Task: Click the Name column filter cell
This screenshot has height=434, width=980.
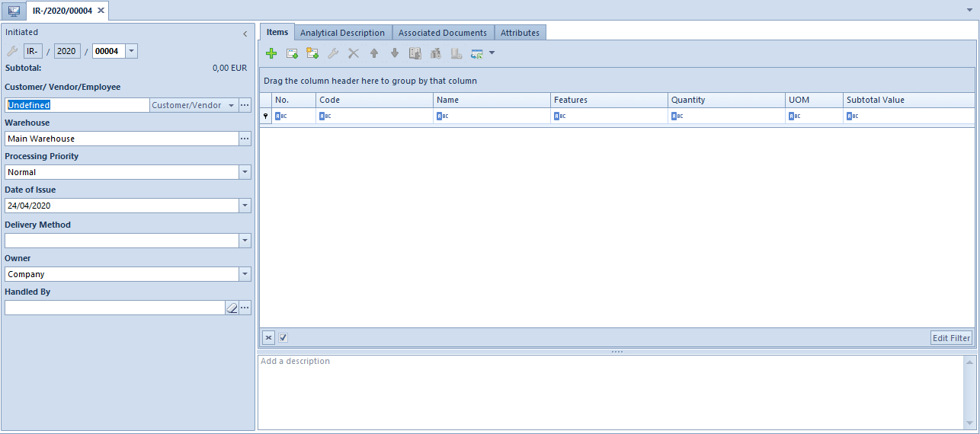Action: coord(492,116)
